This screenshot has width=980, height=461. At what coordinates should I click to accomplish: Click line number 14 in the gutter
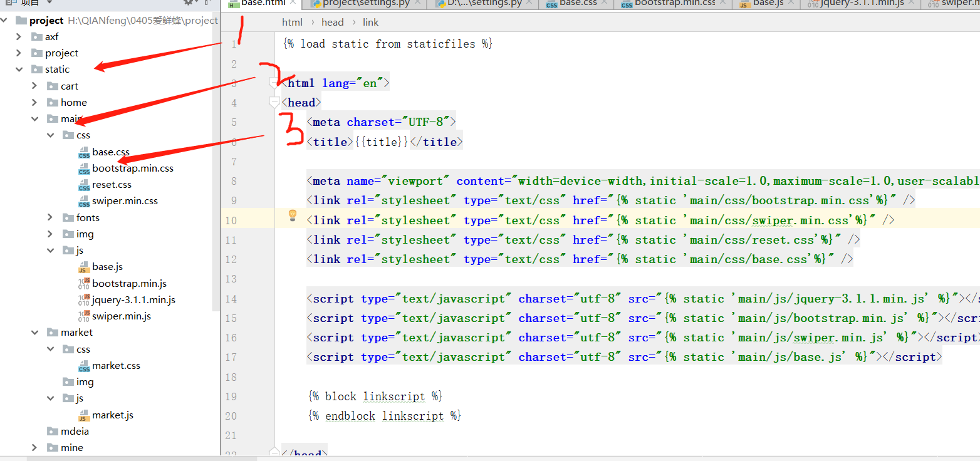coord(231,299)
